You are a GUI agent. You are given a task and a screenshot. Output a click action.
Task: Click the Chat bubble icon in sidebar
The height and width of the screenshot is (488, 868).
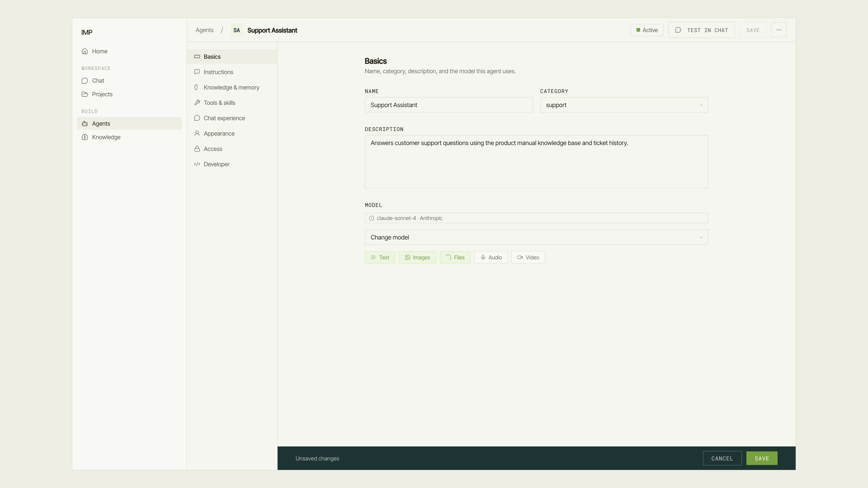point(85,81)
